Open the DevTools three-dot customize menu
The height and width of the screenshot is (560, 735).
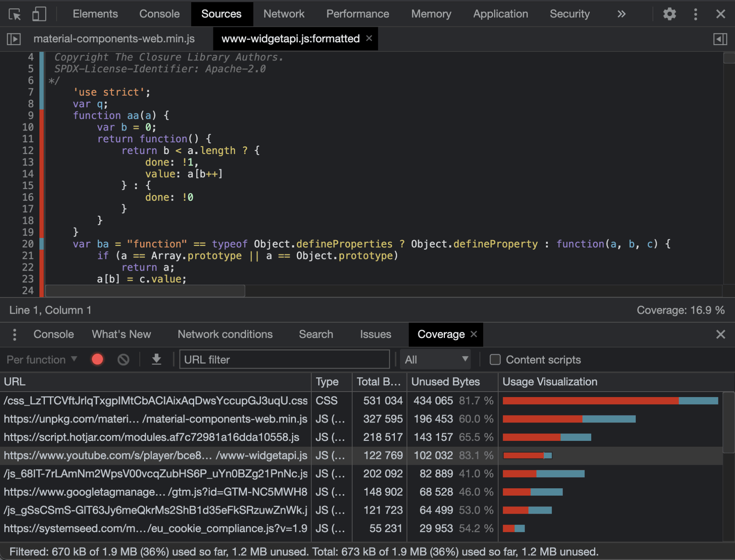695,14
